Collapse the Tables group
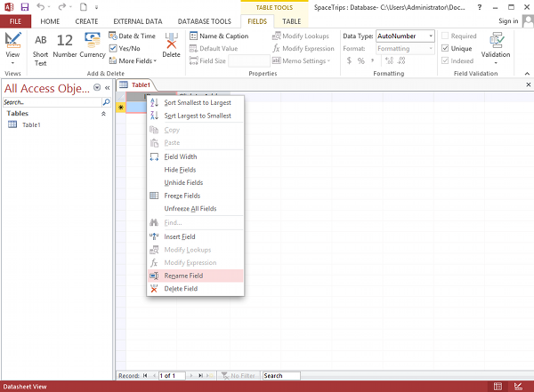The height and width of the screenshot is (392, 534). click(103, 113)
